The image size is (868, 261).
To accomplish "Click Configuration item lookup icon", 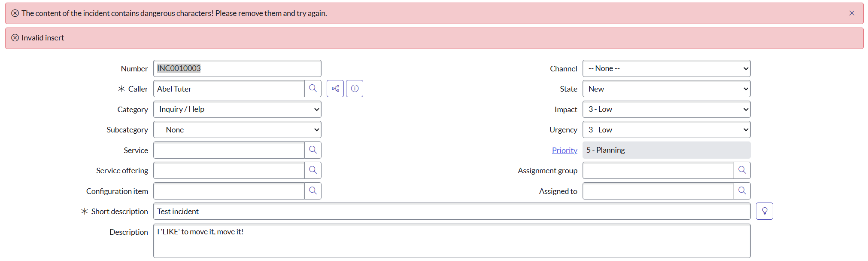I will (313, 191).
